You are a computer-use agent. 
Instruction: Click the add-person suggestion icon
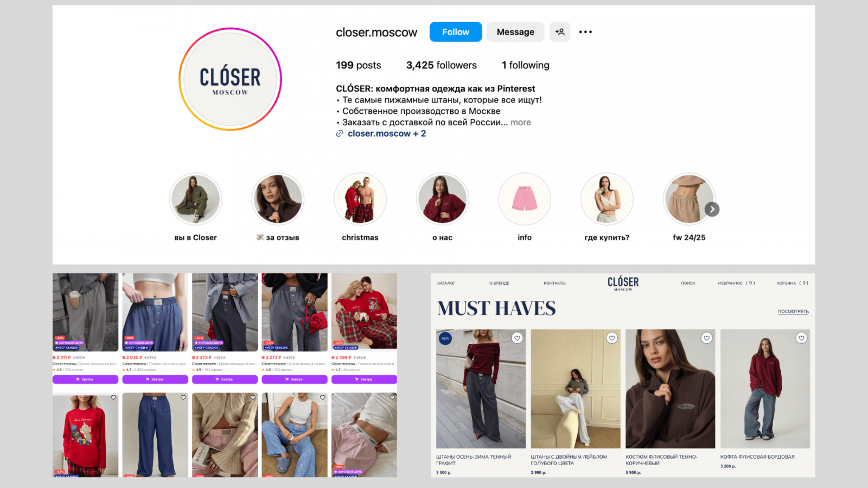[x=560, y=32]
